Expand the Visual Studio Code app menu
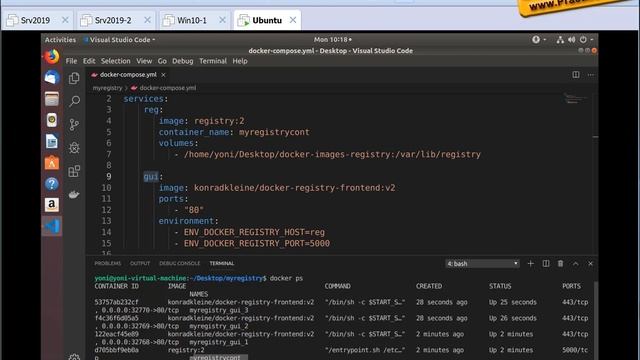640x360 pixels. coord(119,40)
